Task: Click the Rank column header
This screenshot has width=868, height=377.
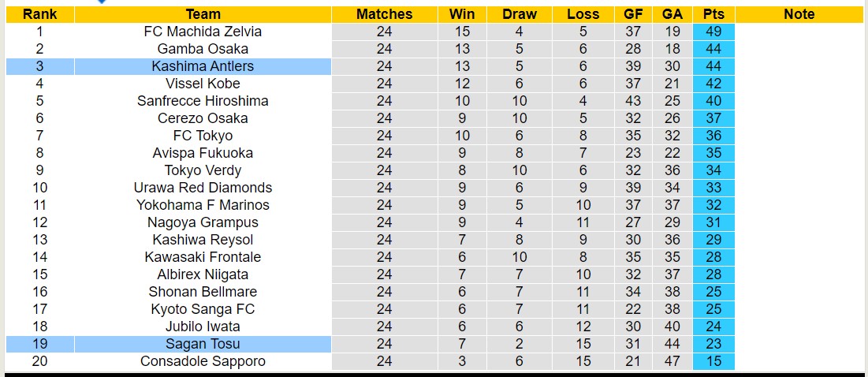Action: [39, 14]
